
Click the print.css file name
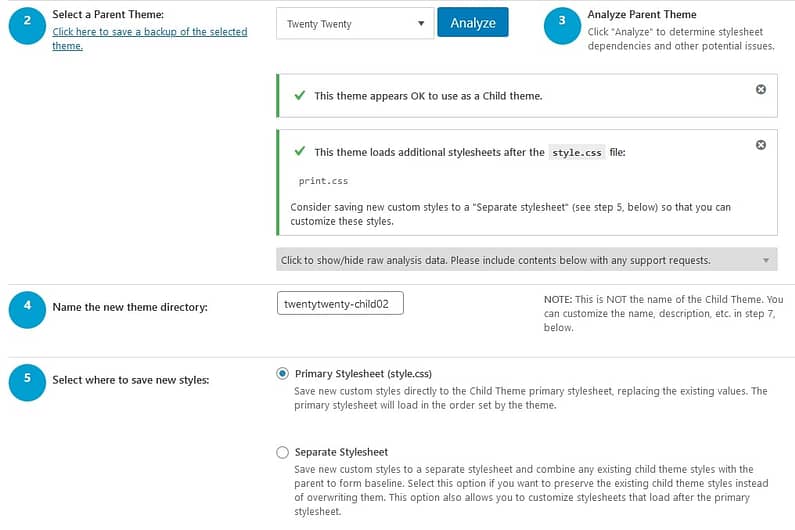[323, 181]
